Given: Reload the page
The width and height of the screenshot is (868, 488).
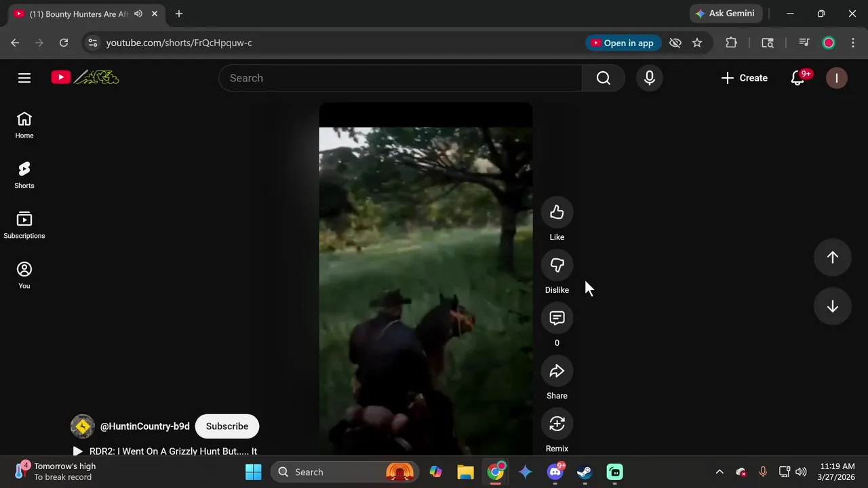Looking at the screenshot, I should pos(64,43).
